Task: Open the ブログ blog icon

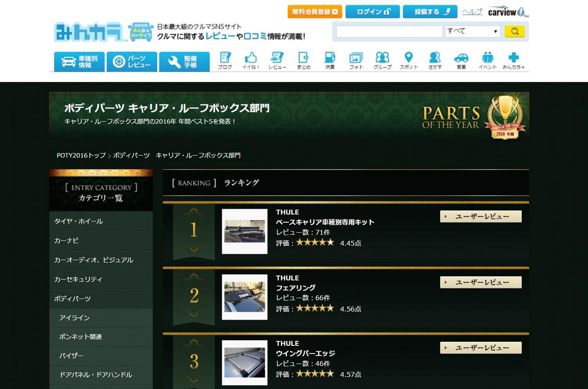Action: click(225, 61)
